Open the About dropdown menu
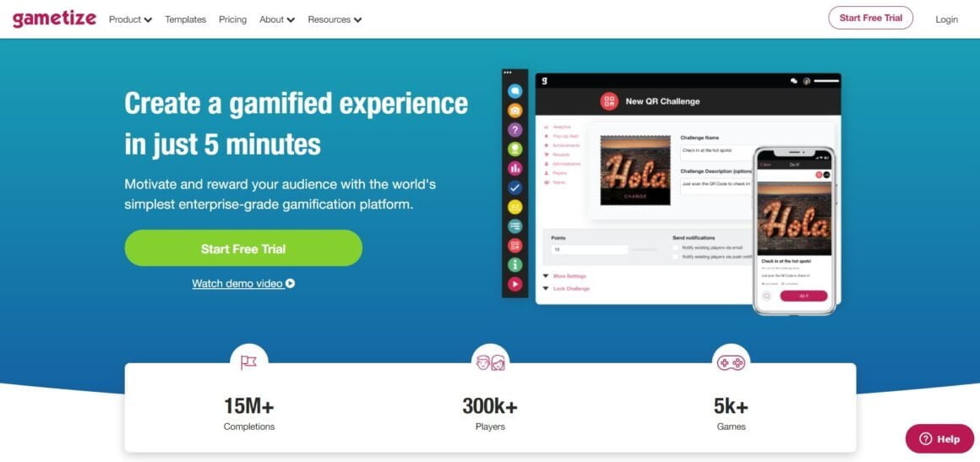Screen dimensions: 980x462 point(277,19)
